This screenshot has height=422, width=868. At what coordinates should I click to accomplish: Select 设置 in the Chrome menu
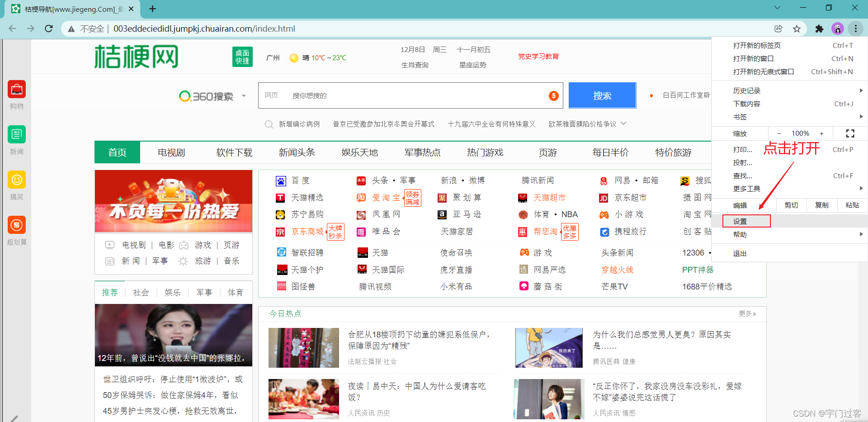coord(789,221)
